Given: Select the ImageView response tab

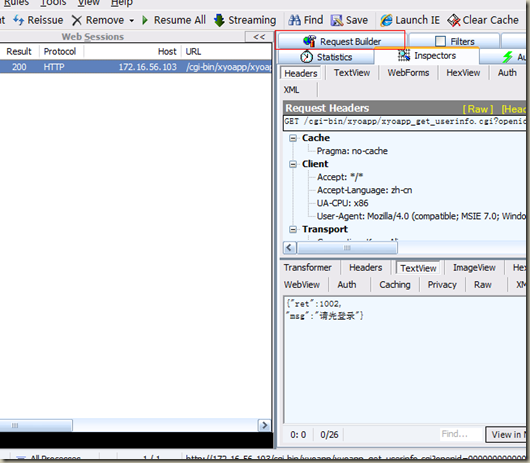Looking at the screenshot, I should coord(474,268).
